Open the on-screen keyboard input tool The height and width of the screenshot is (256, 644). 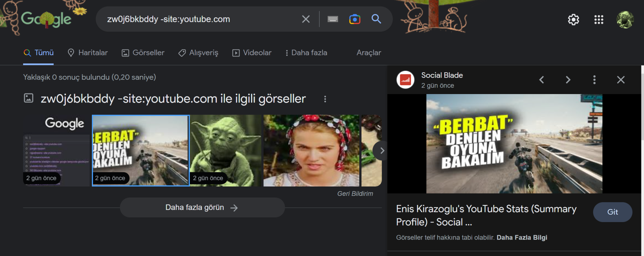(x=333, y=19)
